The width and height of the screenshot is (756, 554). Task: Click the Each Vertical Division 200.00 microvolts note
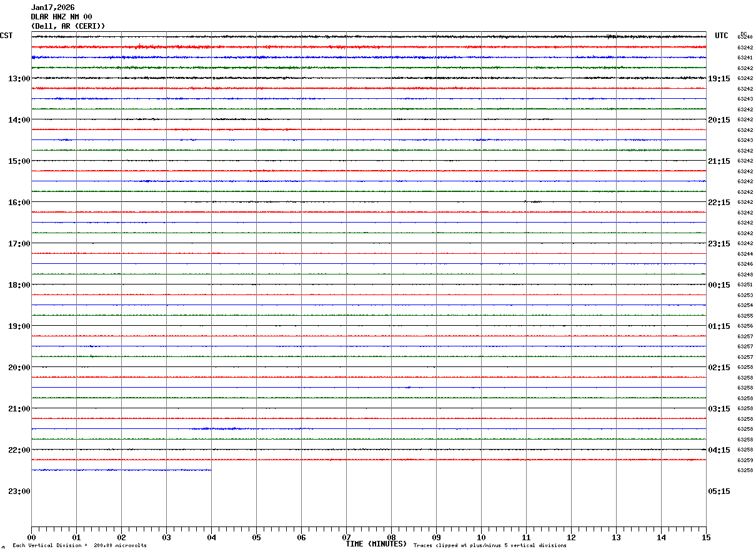pos(79,546)
